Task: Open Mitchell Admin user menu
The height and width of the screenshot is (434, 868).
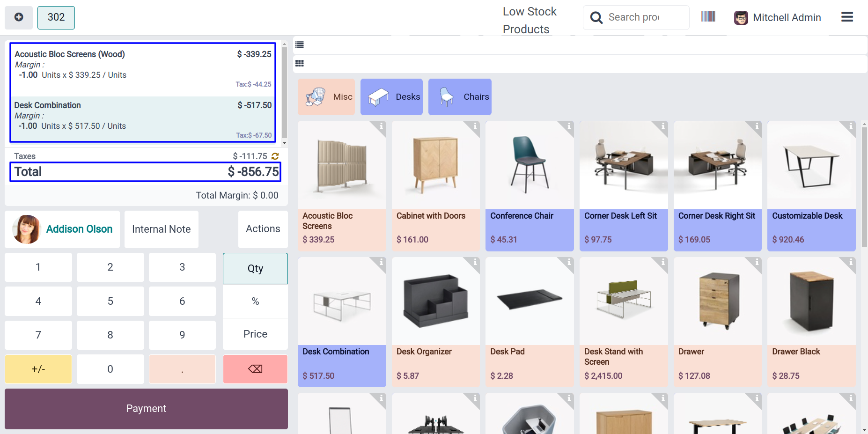Action: point(778,18)
